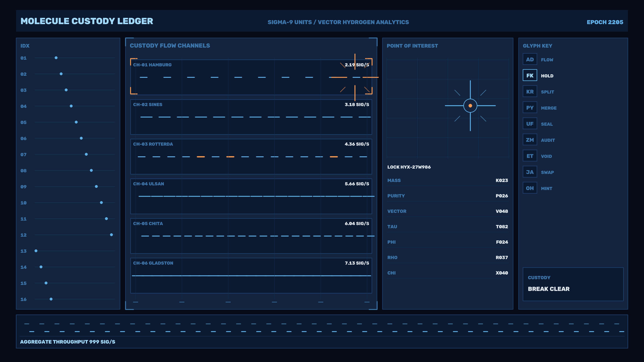Click the AUDIT legend label
The image size is (644, 362).
pyautogui.click(x=548, y=140)
